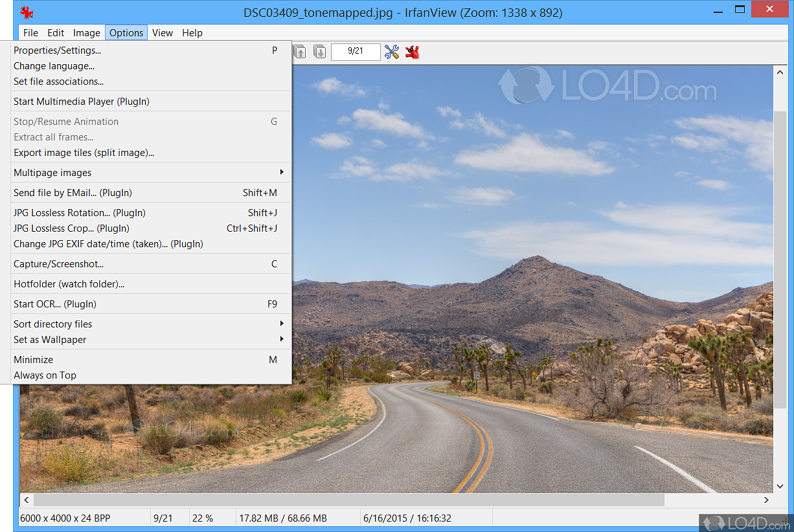Click the 9/21 status bar entry
The height and width of the screenshot is (532, 794).
163,518
